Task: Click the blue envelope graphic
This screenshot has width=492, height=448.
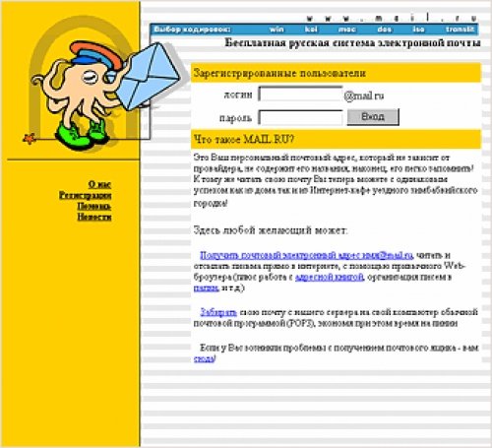Action: (x=148, y=76)
